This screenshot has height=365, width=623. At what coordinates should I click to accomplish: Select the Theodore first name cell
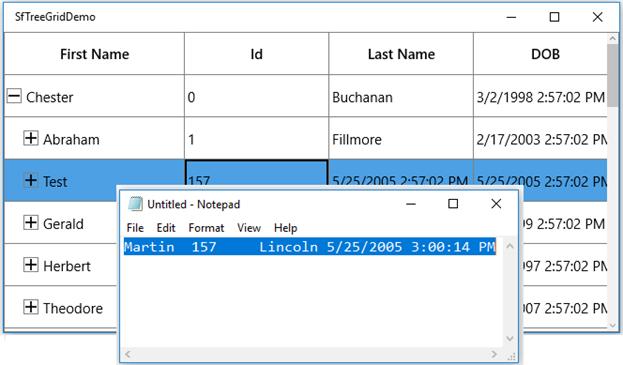point(61,307)
